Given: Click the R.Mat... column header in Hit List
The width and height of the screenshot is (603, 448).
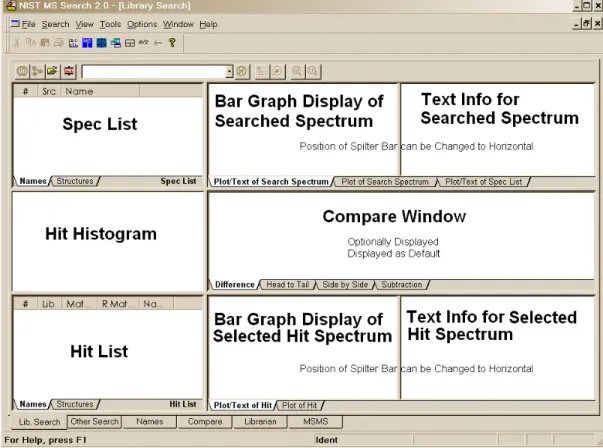Looking at the screenshot, I should pyautogui.click(x=118, y=304).
